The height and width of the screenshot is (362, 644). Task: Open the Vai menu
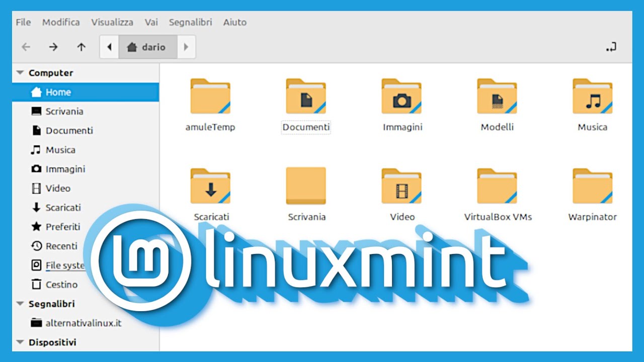(151, 22)
